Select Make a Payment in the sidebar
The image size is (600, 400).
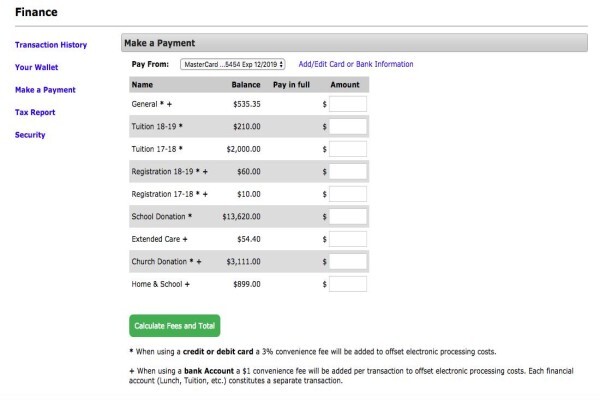click(x=45, y=90)
